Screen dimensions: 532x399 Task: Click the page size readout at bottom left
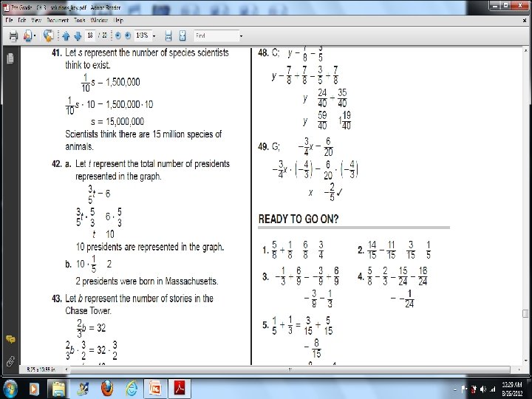point(41,369)
